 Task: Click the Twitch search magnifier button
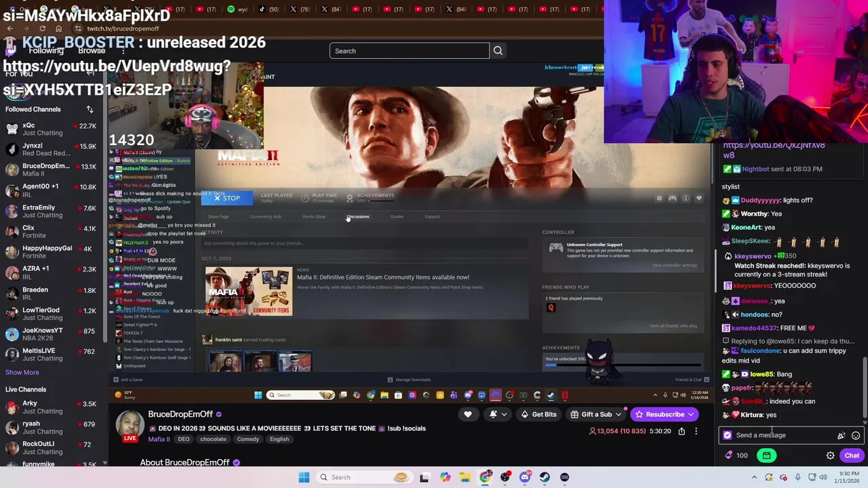tap(498, 51)
